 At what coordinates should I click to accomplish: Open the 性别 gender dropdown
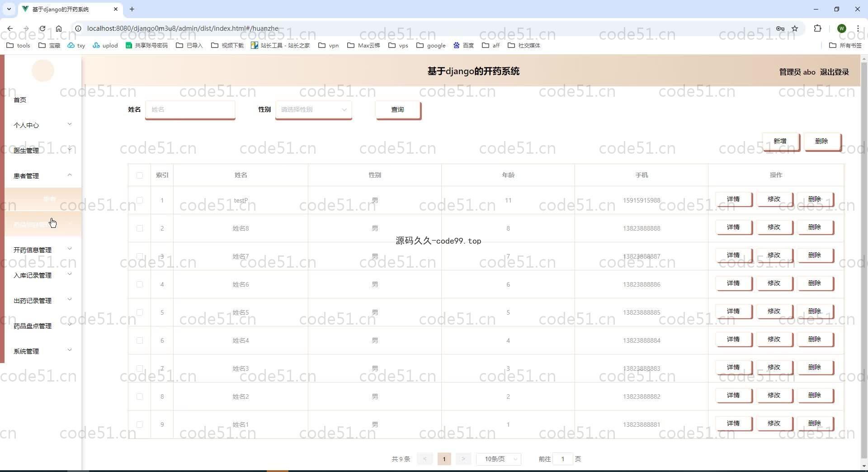tap(314, 109)
